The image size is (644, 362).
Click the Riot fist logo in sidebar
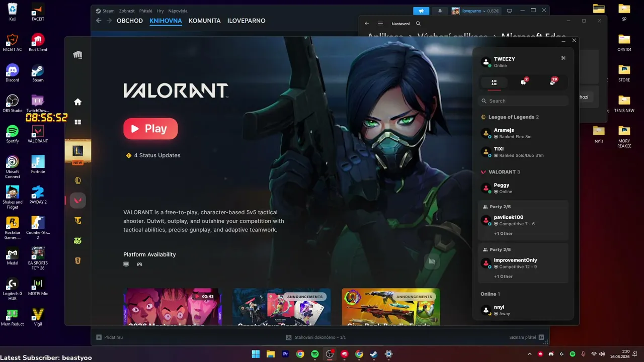(77, 55)
